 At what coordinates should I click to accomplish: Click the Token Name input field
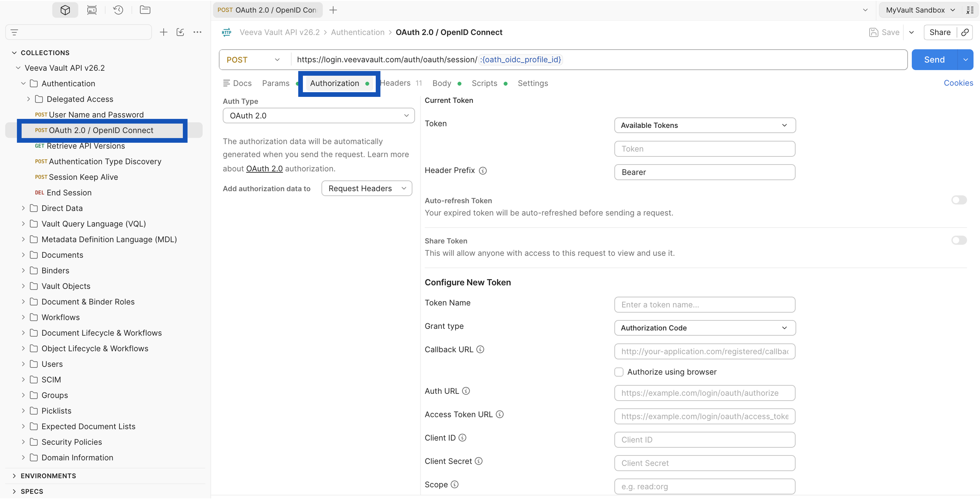pyautogui.click(x=704, y=305)
